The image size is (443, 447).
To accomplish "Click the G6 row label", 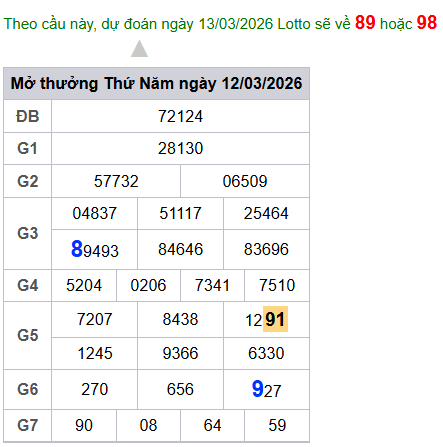I will [28, 389].
